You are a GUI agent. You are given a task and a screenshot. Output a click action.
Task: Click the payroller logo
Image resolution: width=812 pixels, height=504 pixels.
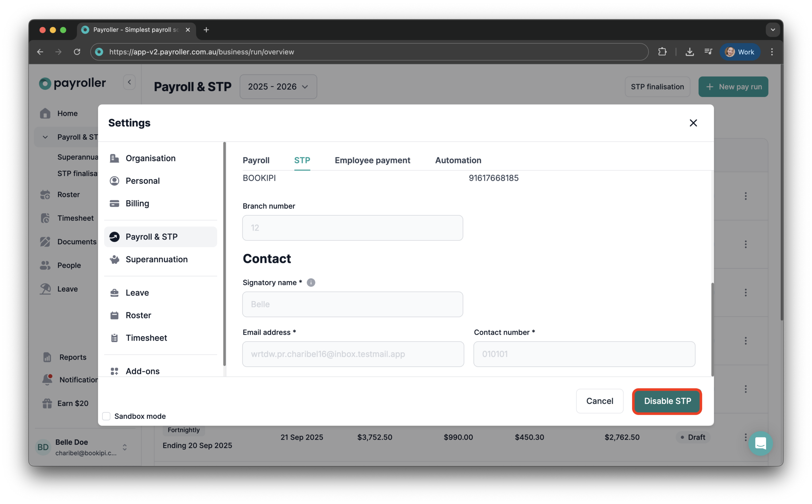coord(72,83)
